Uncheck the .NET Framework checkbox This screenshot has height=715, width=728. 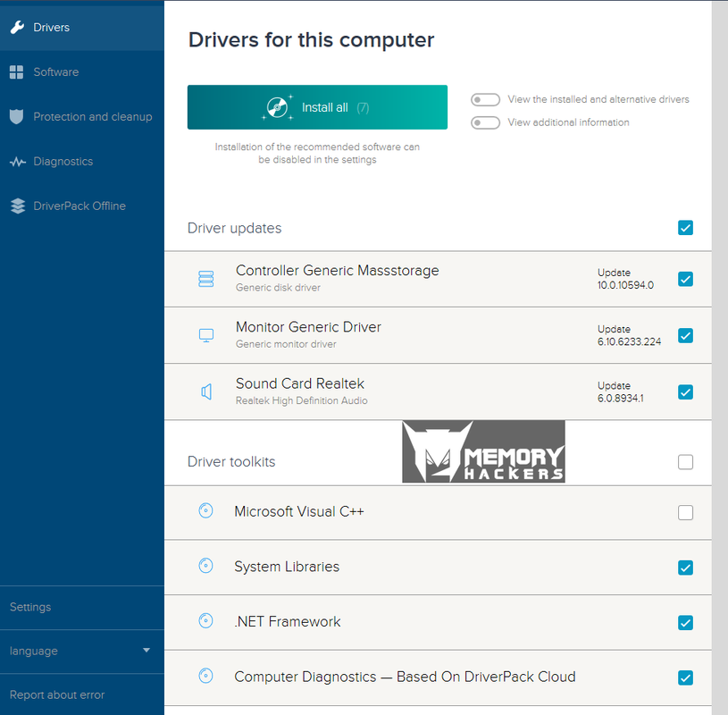coord(685,623)
